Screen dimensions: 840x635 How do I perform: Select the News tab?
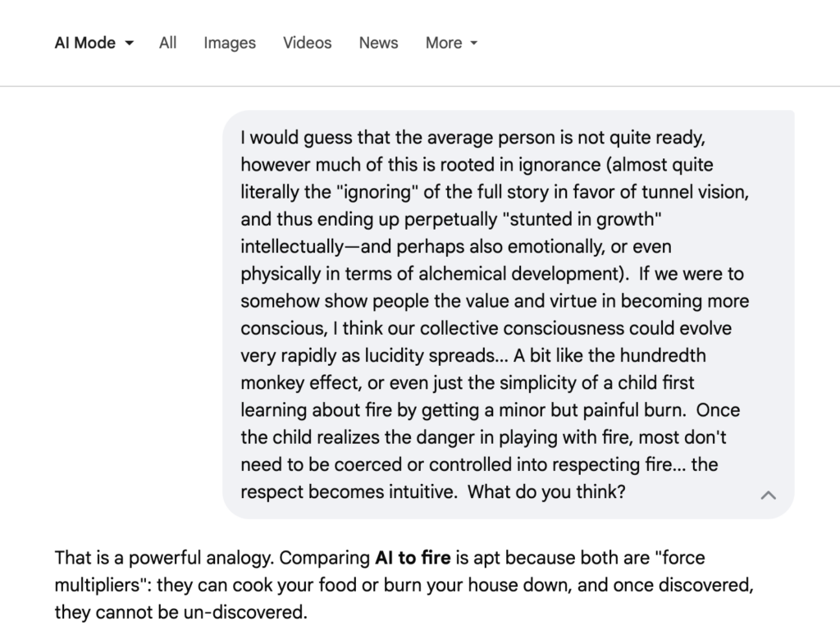click(378, 43)
